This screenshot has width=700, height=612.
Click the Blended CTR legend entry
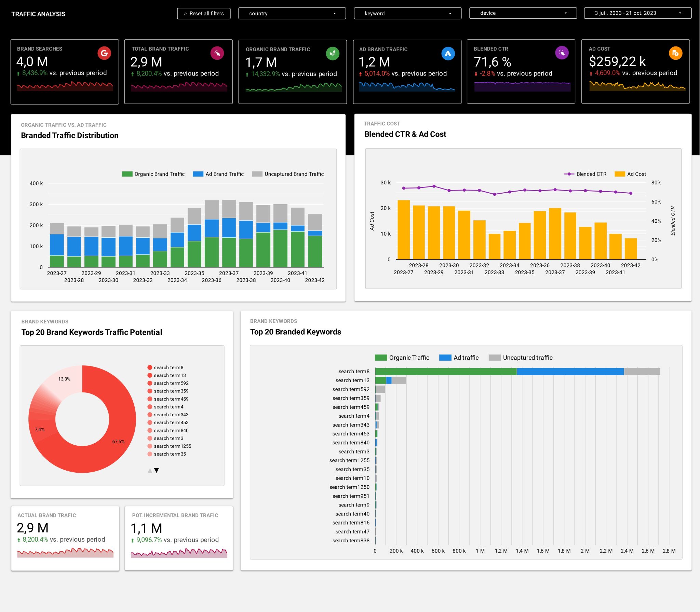pos(591,174)
